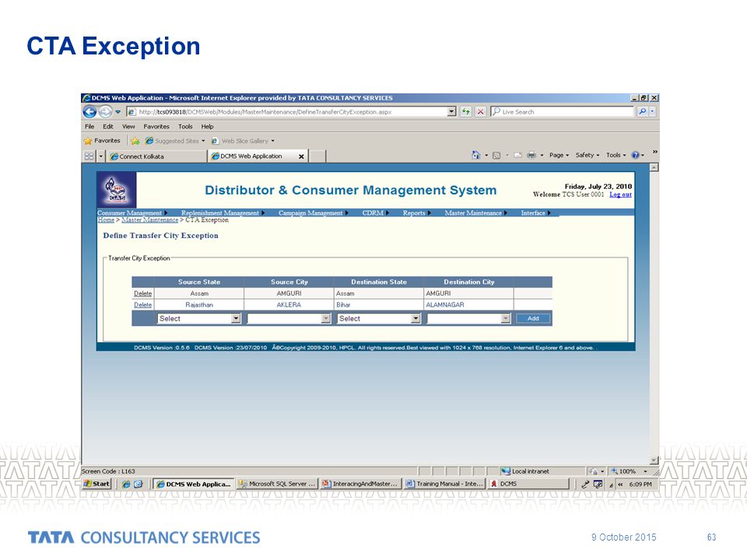
Task: Click the HP Gas logo in header
Action: [x=117, y=190]
